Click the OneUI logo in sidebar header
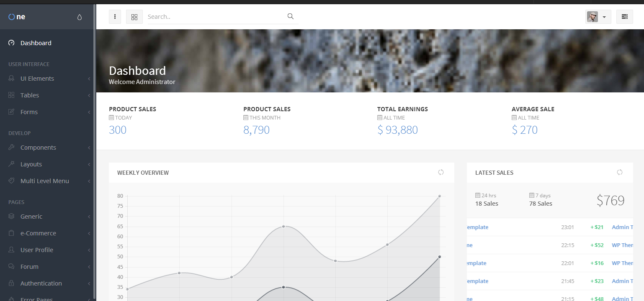This screenshot has height=301, width=644. tap(17, 17)
